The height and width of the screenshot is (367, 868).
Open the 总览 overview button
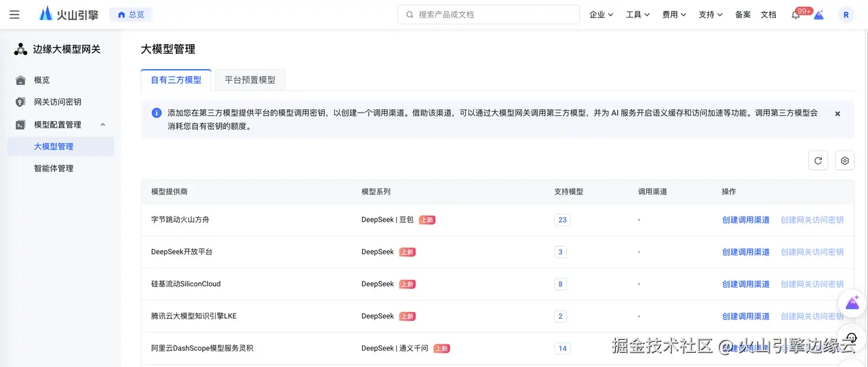(131, 14)
